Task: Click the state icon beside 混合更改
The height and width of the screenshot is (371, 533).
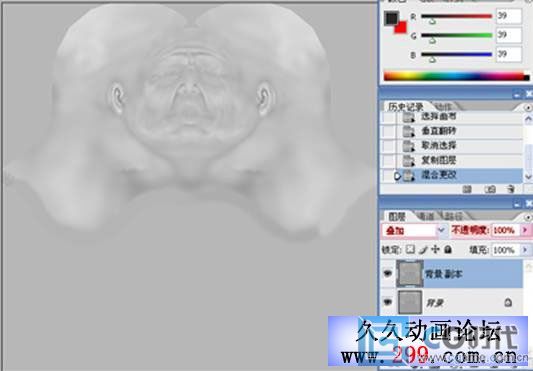Action: tap(409, 176)
